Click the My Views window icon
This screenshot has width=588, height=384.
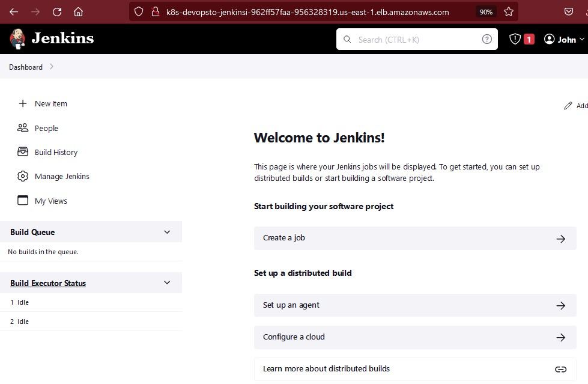[x=23, y=201]
